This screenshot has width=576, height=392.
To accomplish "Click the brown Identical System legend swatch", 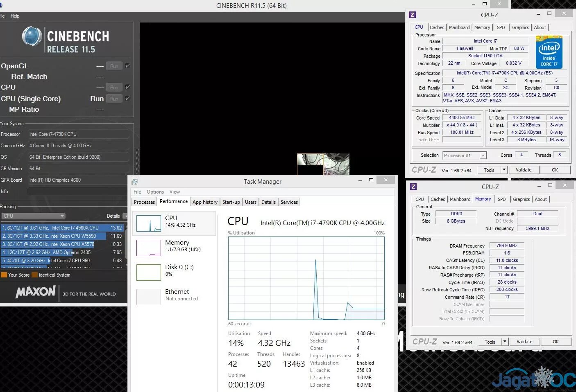I will (x=35, y=275).
